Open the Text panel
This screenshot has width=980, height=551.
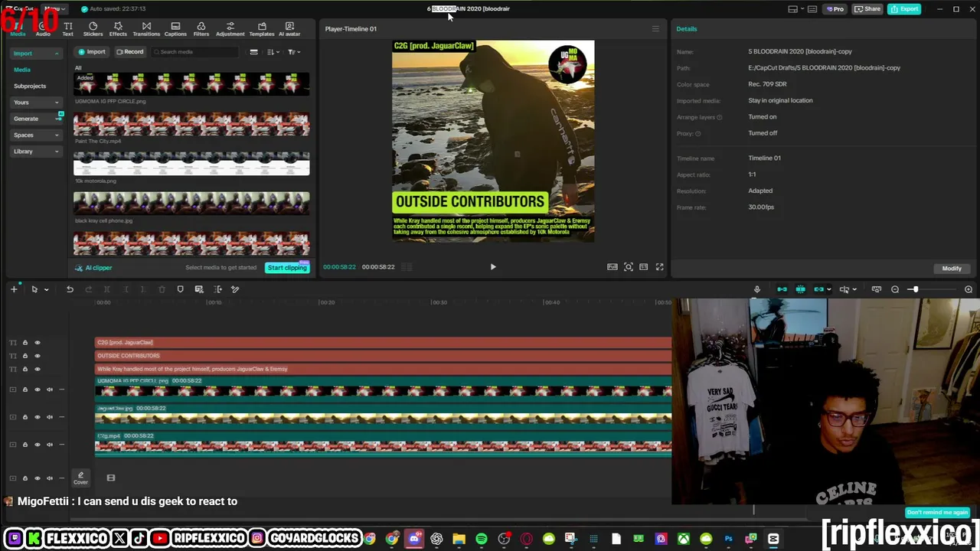click(x=68, y=29)
